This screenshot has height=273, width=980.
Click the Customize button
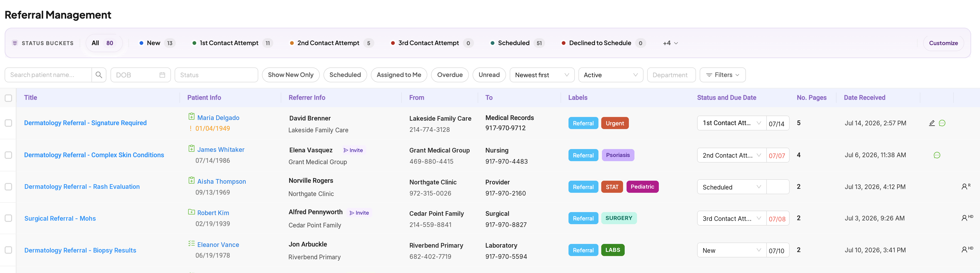tap(943, 43)
